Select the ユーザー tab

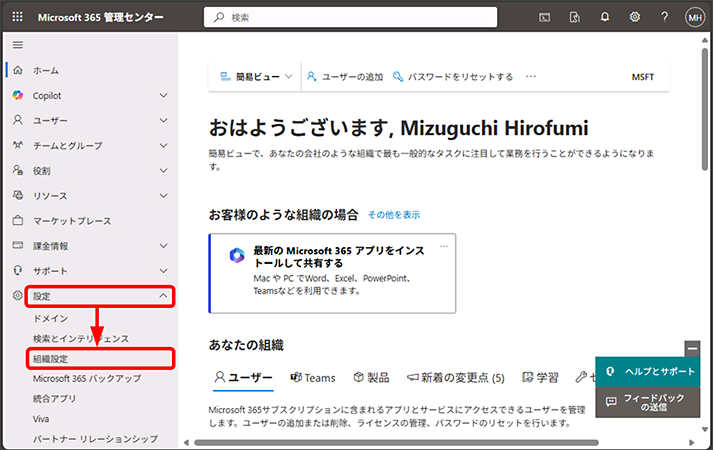coord(243,378)
